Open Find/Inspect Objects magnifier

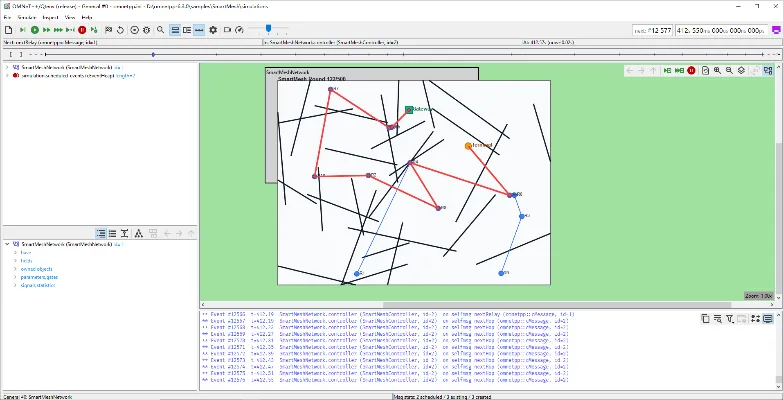point(160,30)
